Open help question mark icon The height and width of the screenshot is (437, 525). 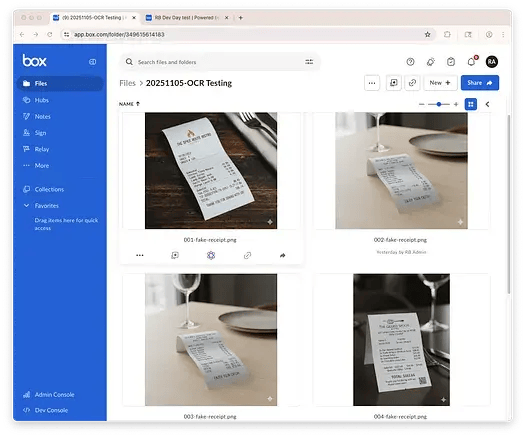(x=410, y=62)
